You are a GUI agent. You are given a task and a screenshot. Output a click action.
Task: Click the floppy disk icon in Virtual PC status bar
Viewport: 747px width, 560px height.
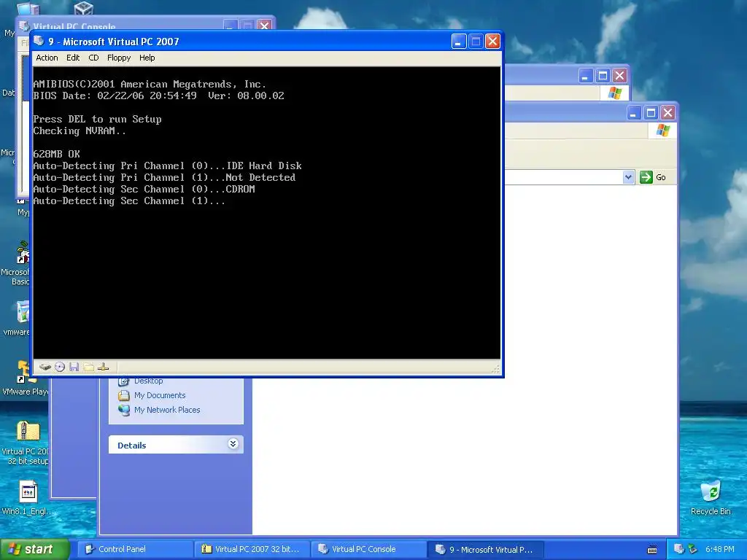point(74,367)
